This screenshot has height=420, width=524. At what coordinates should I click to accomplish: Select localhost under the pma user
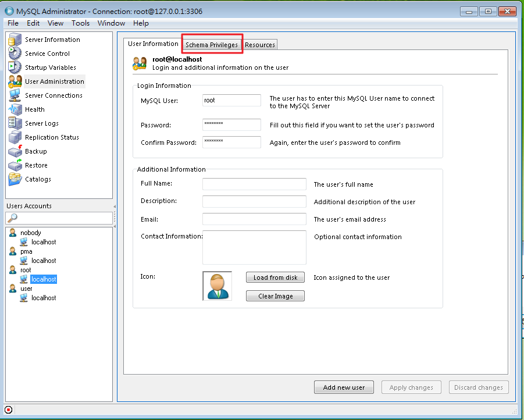[x=44, y=261]
